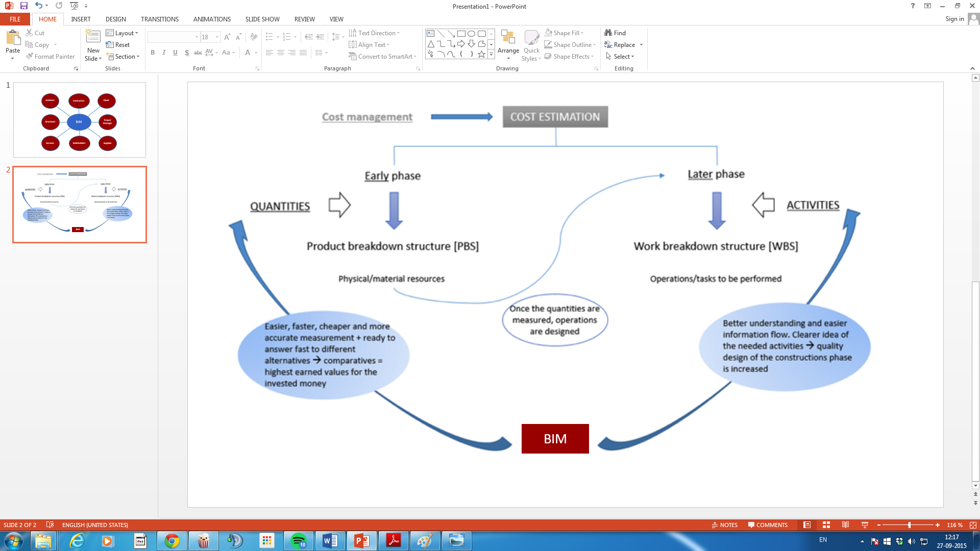This screenshot has width=980, height=551.
Task: Click the Format Painter tool
Action: click(x=50, y=57)
